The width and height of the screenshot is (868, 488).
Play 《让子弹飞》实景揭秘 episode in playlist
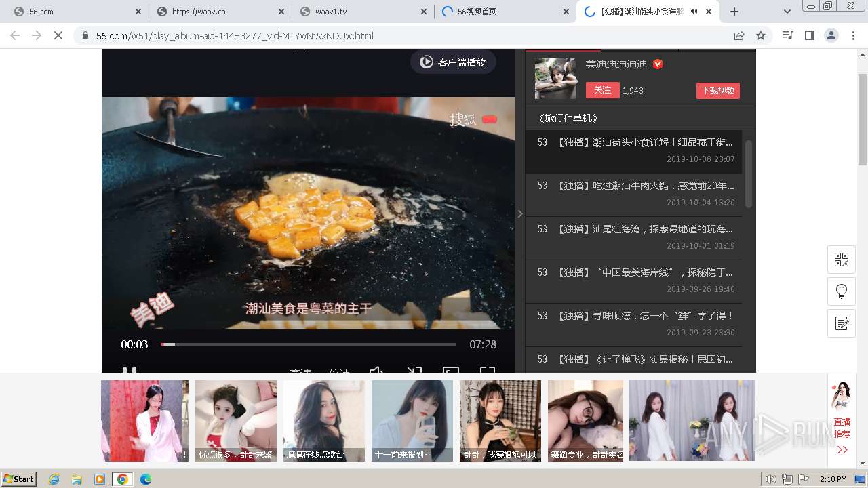(633, 360)
